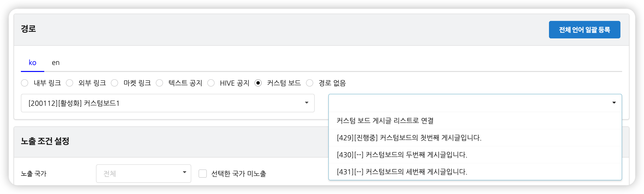Click the arrow of the custom board dropdown
The width and height of the screenshot is (644, 194).
pos(306,103)
